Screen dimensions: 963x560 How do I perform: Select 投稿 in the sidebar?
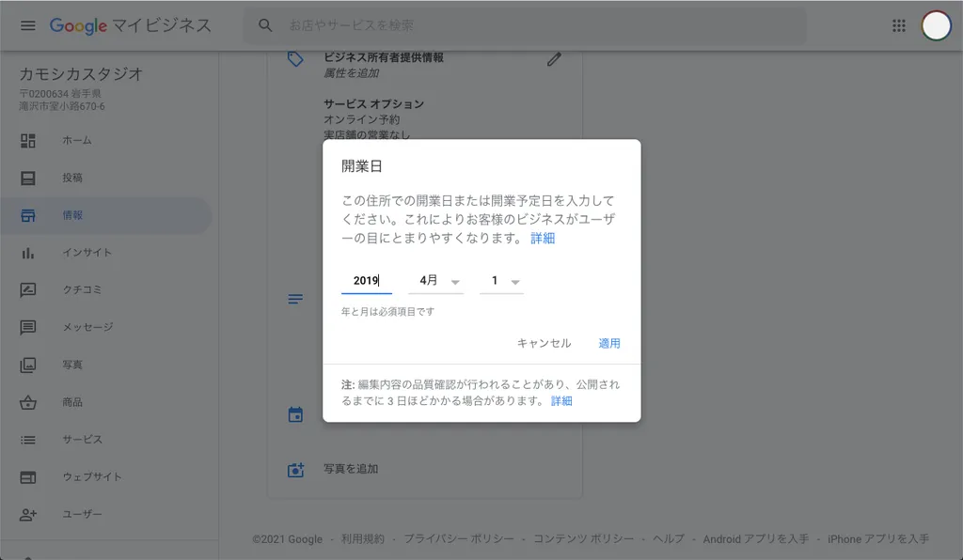pos(105,178)
